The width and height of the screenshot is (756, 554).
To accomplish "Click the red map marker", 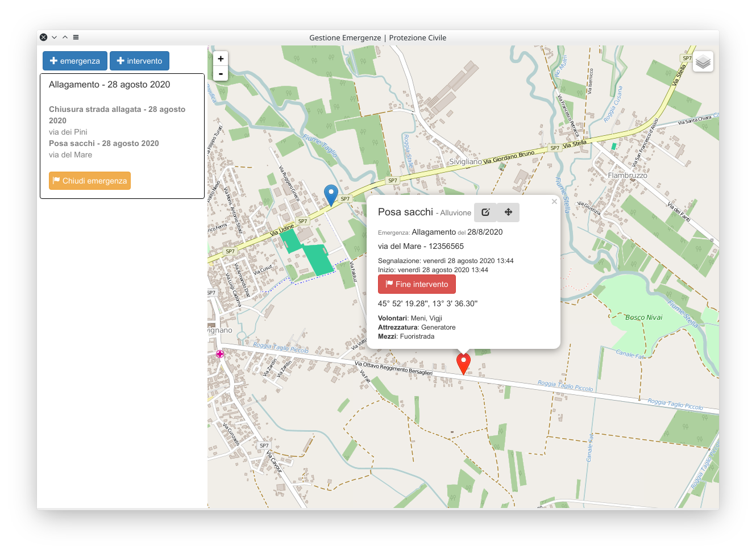I will 464,364.
